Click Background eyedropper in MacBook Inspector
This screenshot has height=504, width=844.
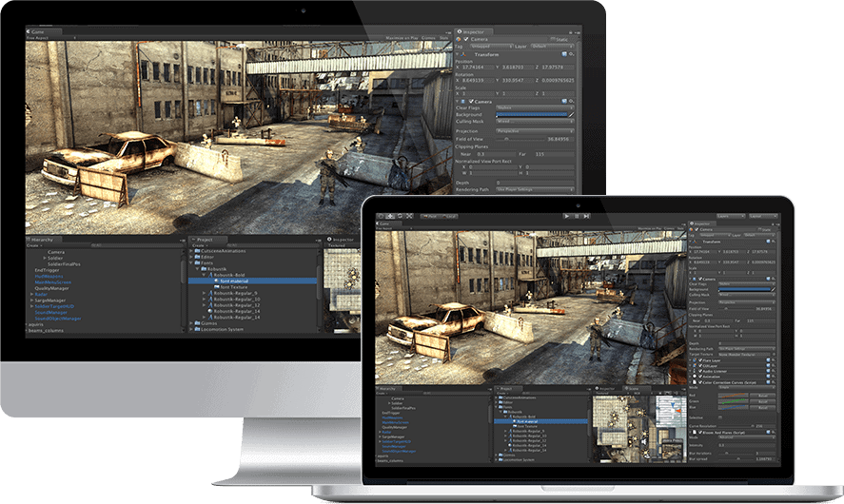(774, 289)
